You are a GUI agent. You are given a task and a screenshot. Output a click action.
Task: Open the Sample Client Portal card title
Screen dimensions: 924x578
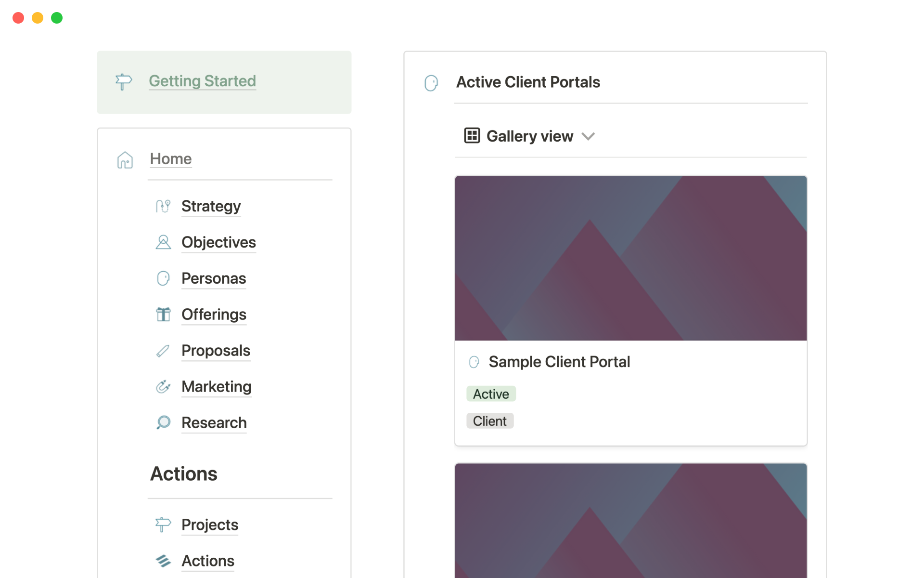(x=559, y=362)
